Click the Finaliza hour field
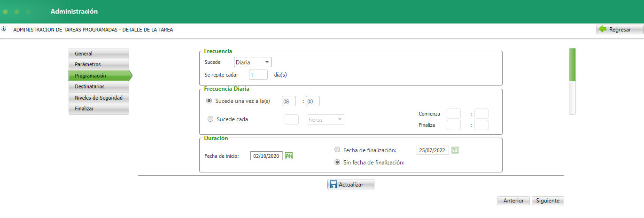This screenshot has height=218, width=644. (x=454, y=125)
